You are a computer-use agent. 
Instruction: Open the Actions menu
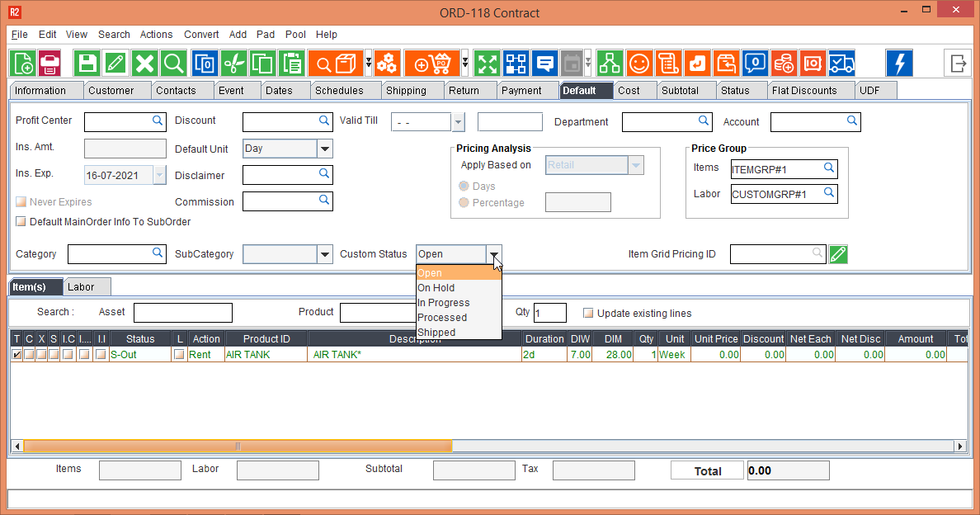pyautogui.click(x=156, y=35)
